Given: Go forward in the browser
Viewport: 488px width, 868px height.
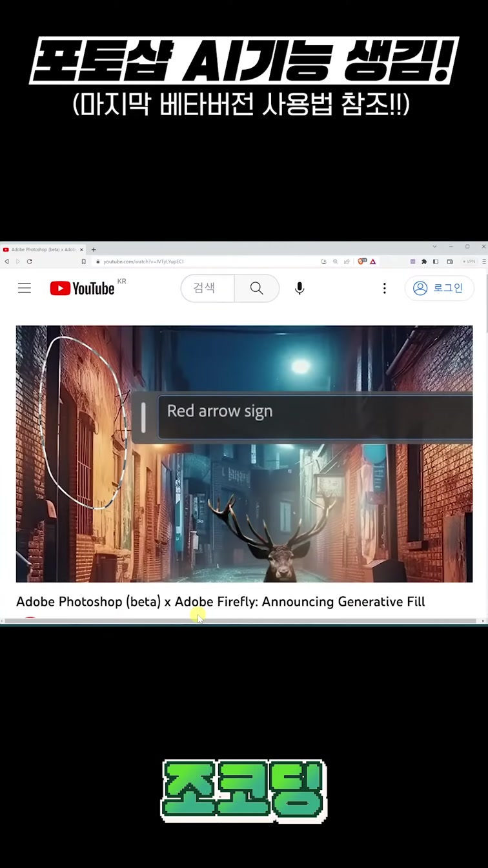Looking at the screenshot, I should pos(17,262).
